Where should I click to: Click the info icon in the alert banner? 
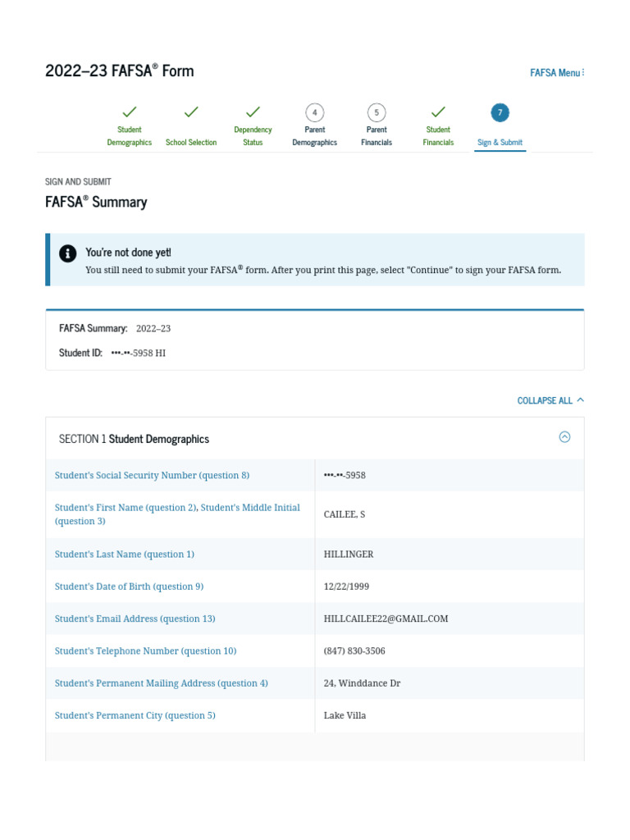coord(67,253)
